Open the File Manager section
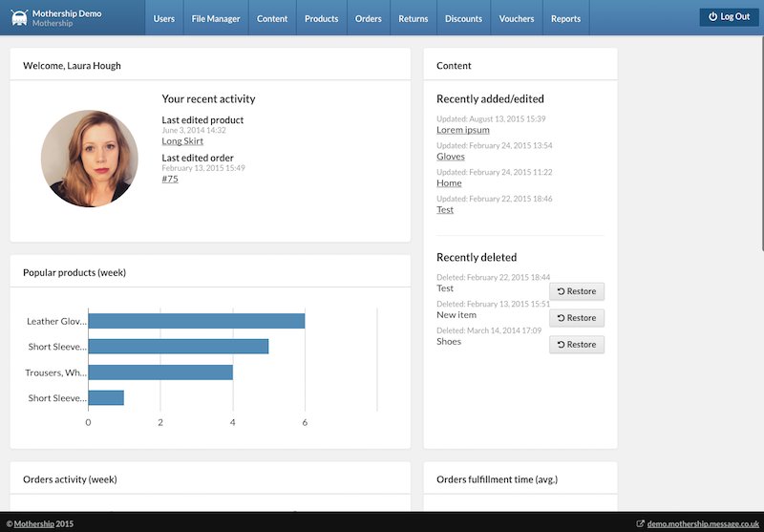Viewport: 764px width, 532px height. pyautogui.click(x=216, y=18)
